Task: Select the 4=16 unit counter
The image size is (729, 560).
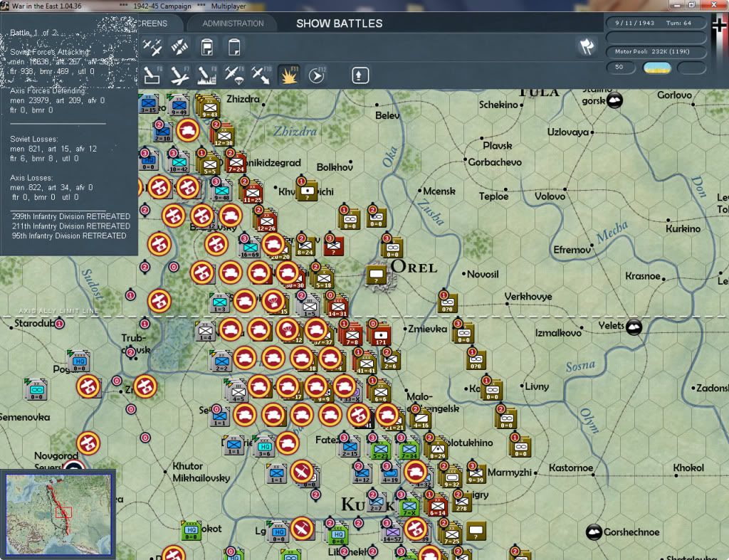Action: tap(421, 418)
